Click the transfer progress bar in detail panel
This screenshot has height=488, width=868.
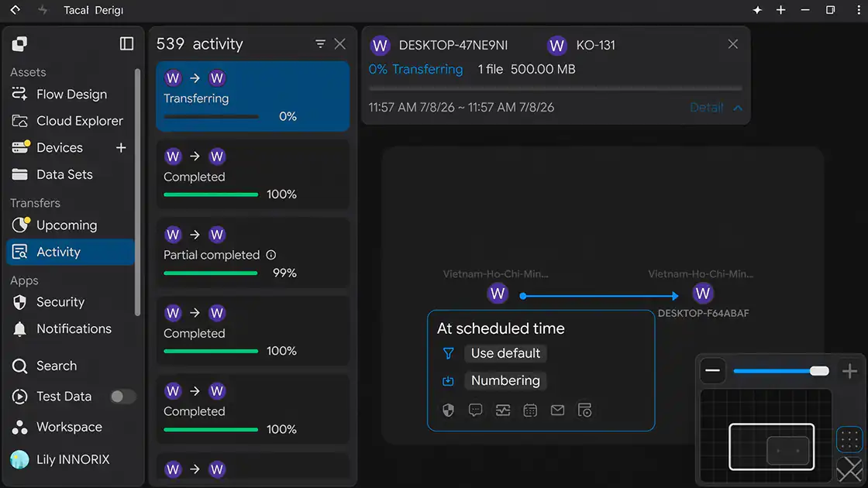pyautogui.click(x=556, y=88)
